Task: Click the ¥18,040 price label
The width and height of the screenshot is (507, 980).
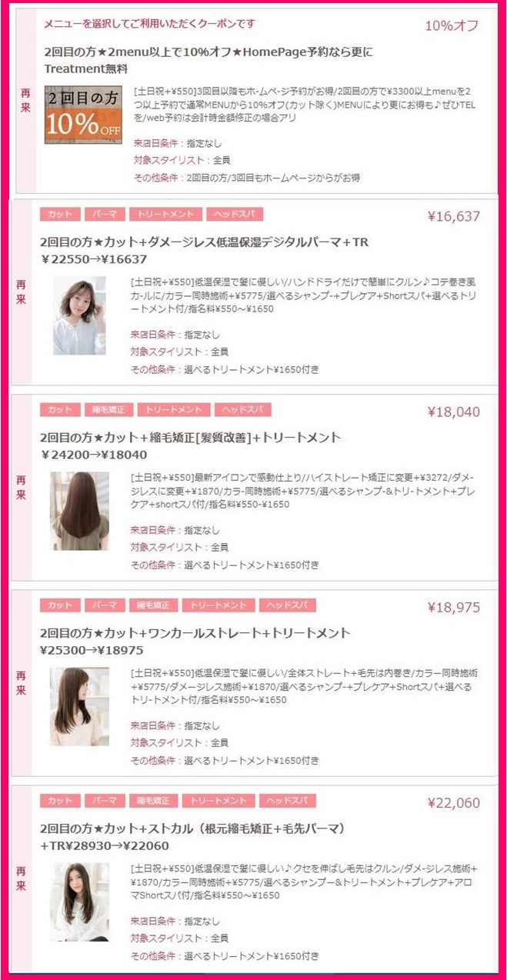Action: click(x=454, y=412)
